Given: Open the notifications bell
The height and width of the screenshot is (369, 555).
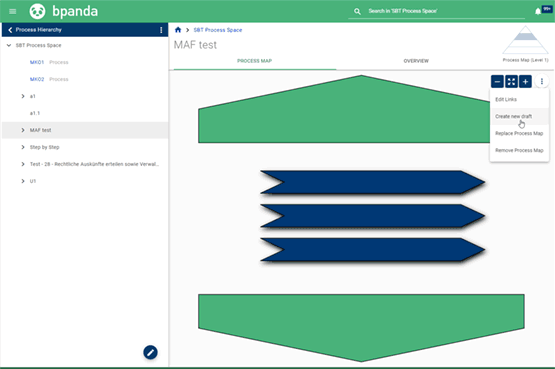Looking at the screenshot, I should (538, 12).
